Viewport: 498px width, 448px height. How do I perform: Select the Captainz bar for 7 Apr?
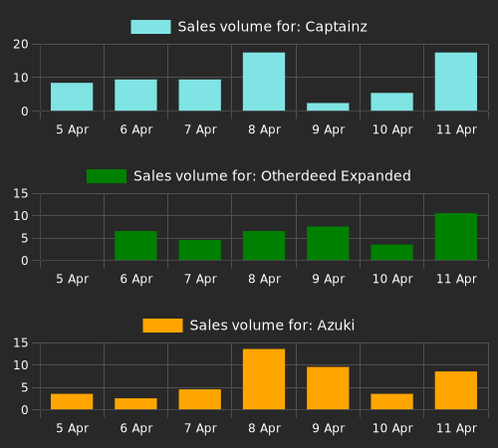(x=200, y=95)
